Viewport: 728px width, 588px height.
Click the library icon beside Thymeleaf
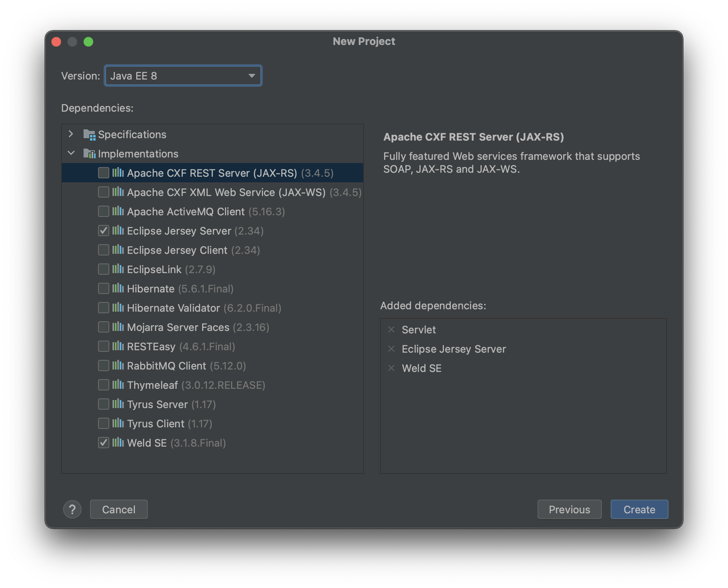click(x=118, y=385)
